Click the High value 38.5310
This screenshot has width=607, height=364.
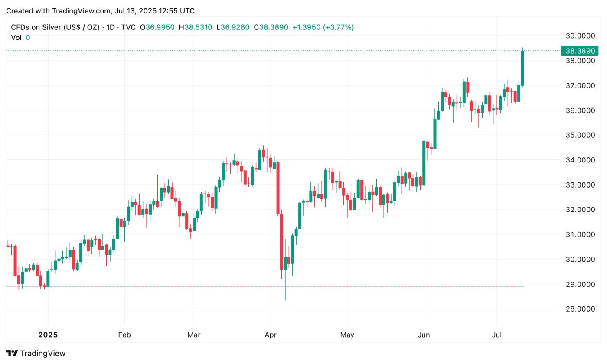pyautogui.click(x=198, y=27)
